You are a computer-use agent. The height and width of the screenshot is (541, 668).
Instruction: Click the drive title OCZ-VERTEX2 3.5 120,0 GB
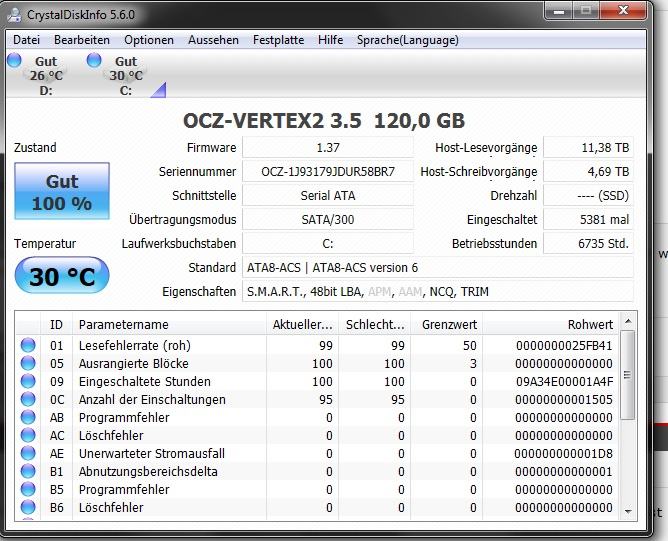324,121
